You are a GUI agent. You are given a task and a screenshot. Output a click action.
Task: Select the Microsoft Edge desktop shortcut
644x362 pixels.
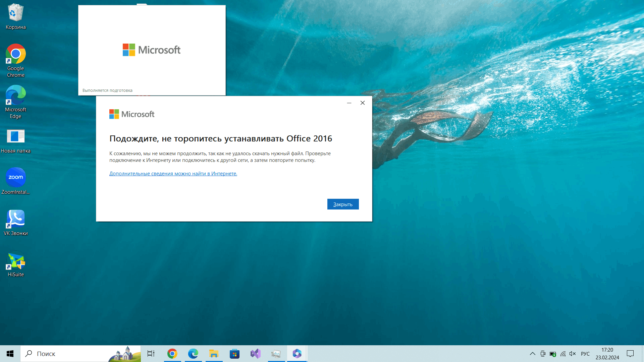(x=16, y=102)
